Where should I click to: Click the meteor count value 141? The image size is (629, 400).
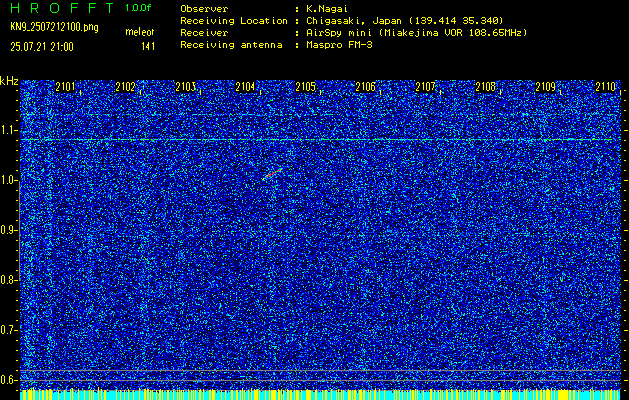pos(148,47)
